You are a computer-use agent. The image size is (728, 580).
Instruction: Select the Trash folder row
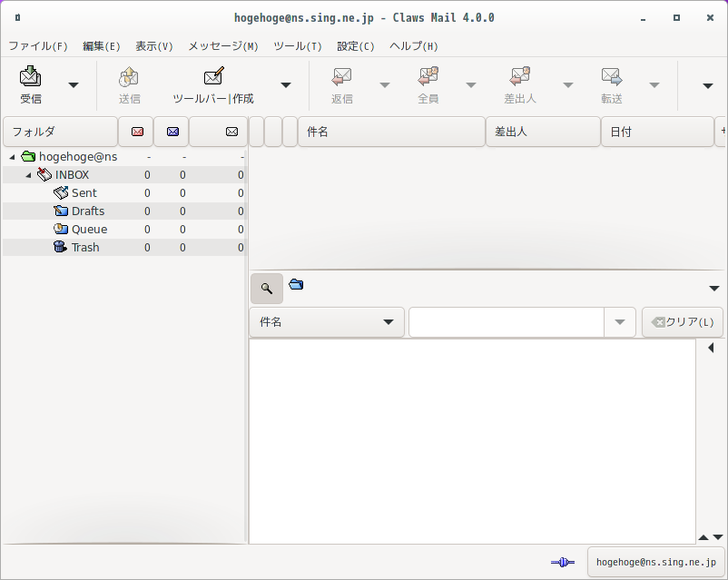click(x=125, y=247)
